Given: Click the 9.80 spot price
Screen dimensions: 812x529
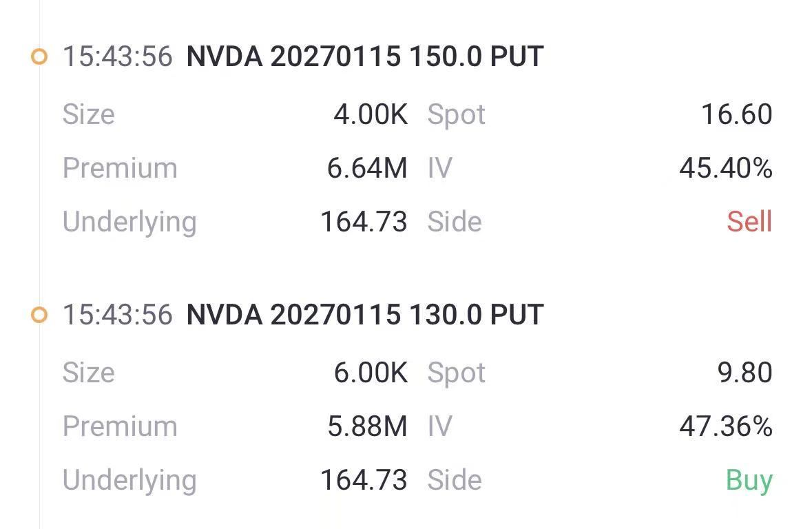Looking at the screenshot, I should tap(745, 373).
